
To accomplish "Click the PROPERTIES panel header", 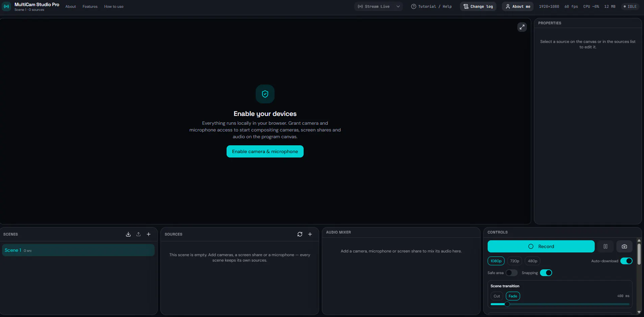I will pos(550,23).
